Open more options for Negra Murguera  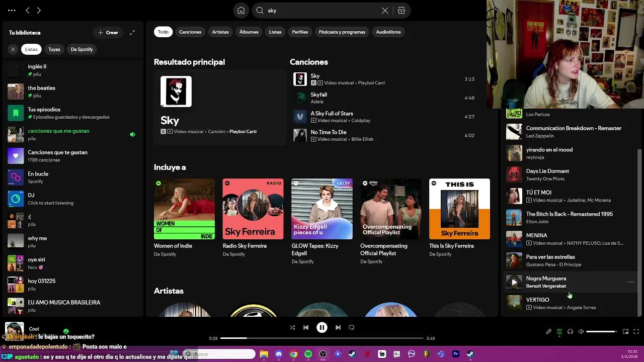631,282
